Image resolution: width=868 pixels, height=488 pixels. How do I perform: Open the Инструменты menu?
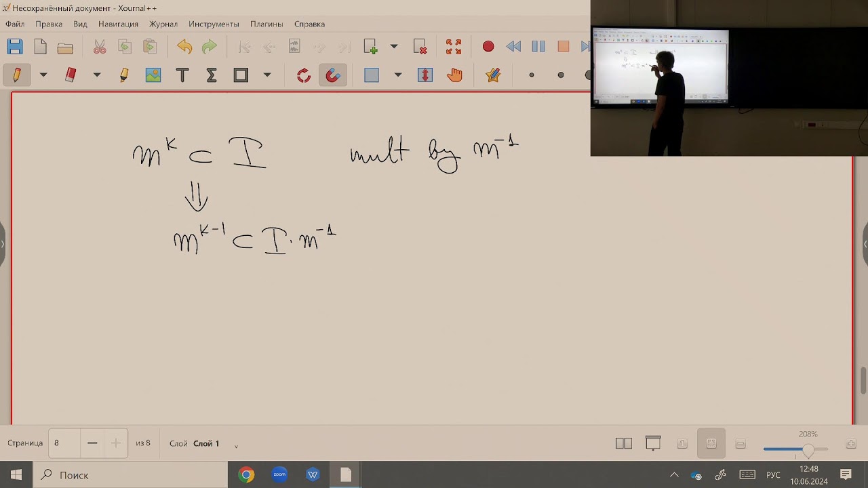coord(214,24)
